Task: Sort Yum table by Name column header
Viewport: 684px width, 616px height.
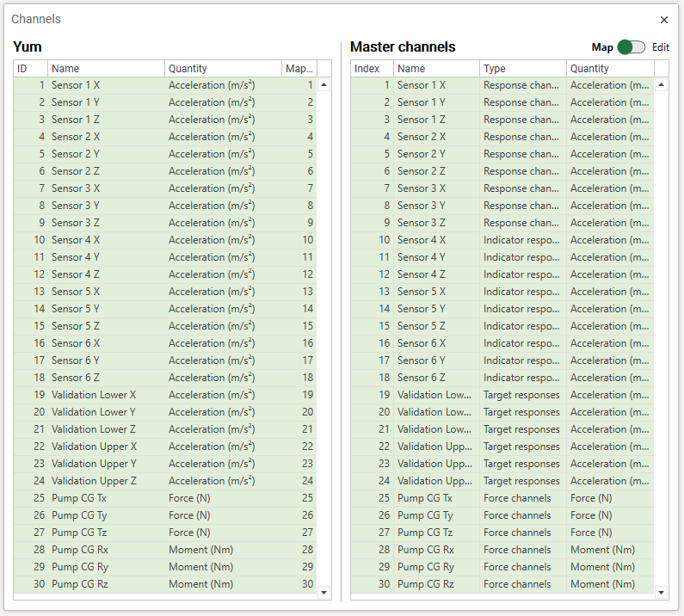Action: click(x=105, y=69)
